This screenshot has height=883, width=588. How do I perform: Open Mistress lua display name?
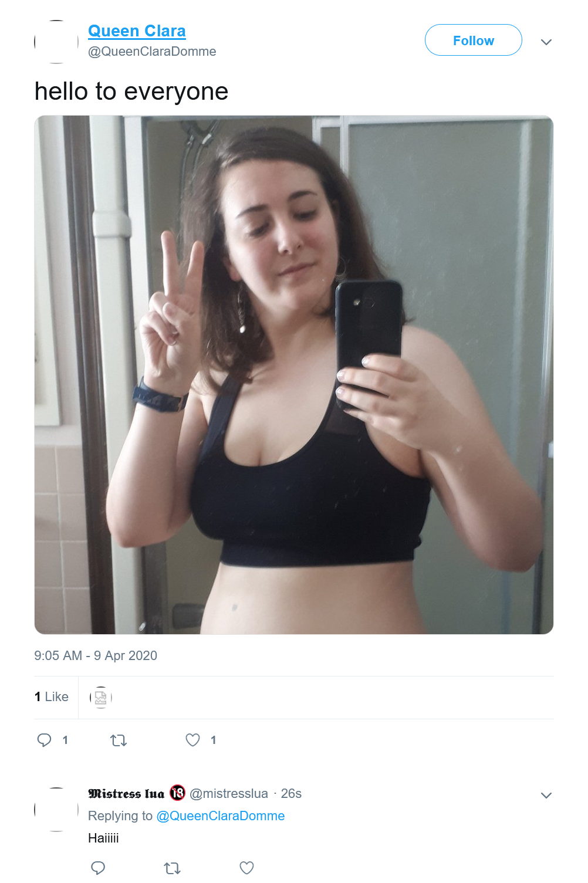point(126,794)
